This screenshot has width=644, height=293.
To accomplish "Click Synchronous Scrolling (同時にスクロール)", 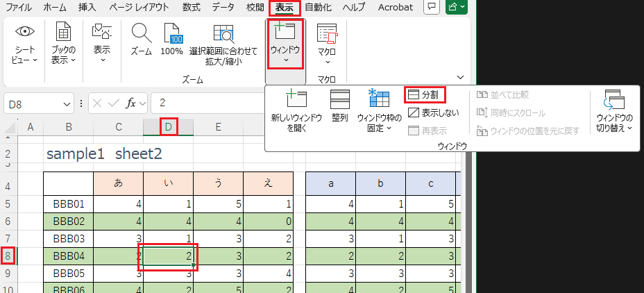I will (511, 112).
